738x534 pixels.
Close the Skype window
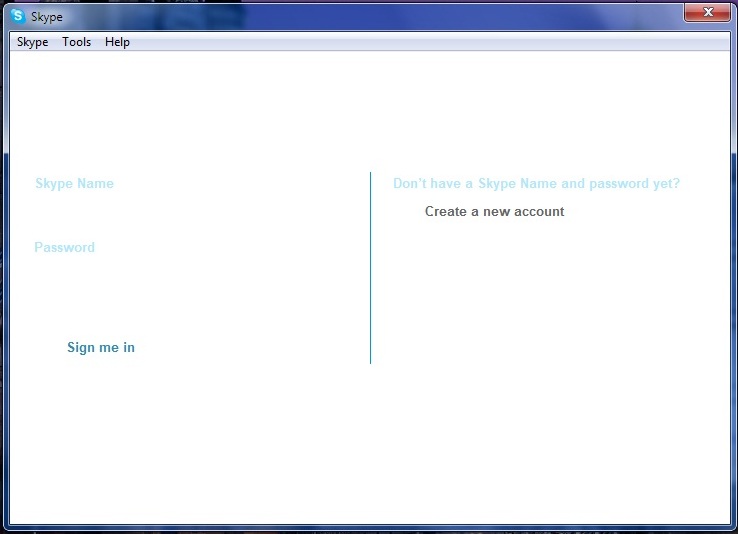tap(707, 12)
